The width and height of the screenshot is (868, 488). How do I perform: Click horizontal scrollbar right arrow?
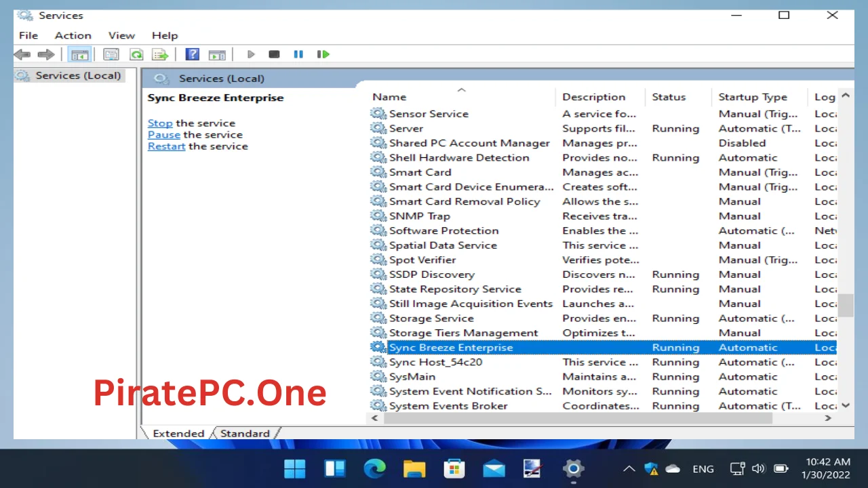[x=829, y=419]
